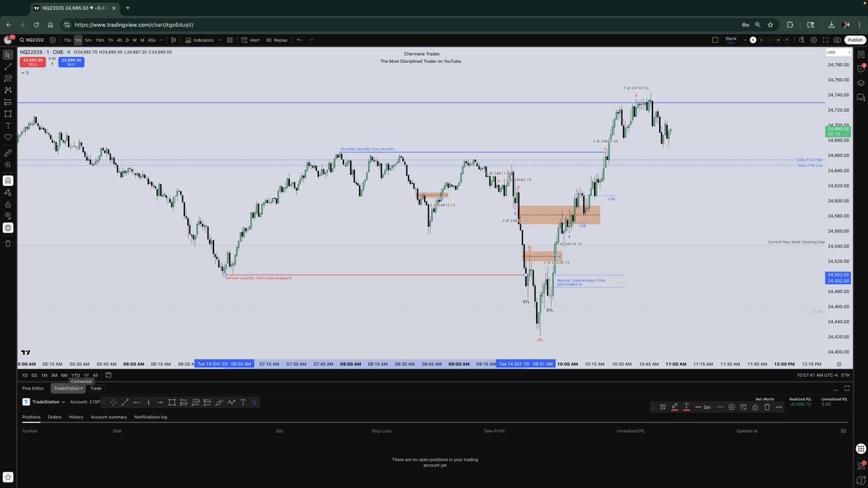Select the 1m timeframe

(77, 40)
